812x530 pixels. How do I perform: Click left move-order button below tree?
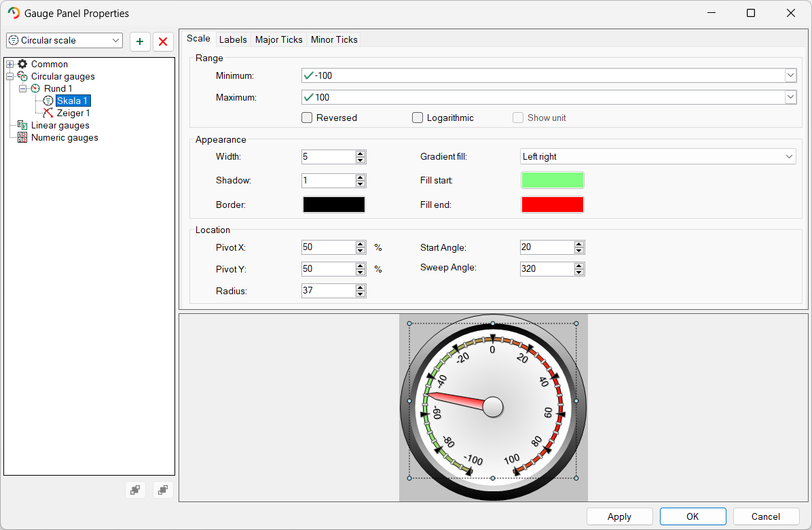point(135,489)
